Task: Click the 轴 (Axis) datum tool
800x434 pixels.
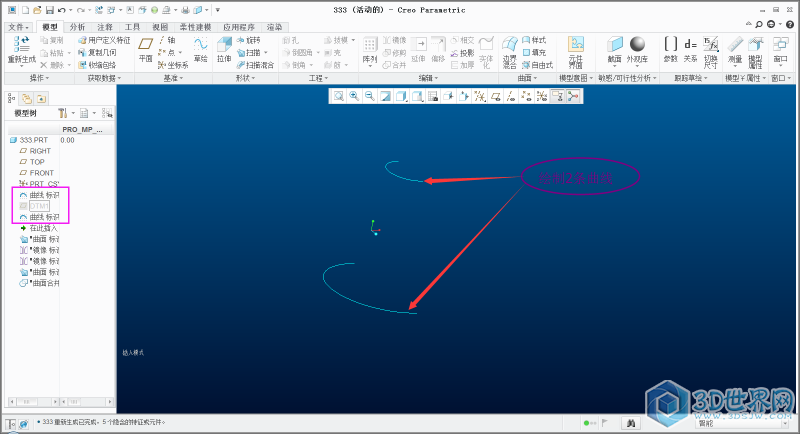Action: [167, 40]
